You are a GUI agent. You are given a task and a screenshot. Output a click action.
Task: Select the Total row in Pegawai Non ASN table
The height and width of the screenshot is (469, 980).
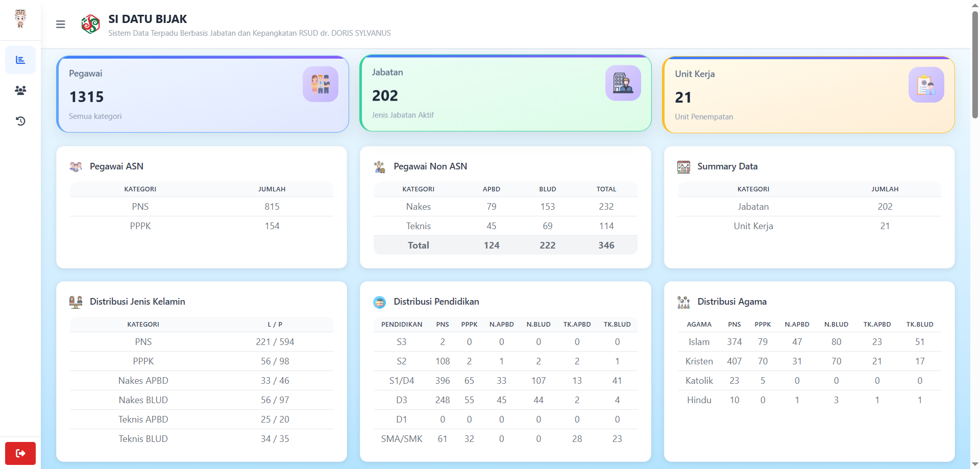[505, 245]
